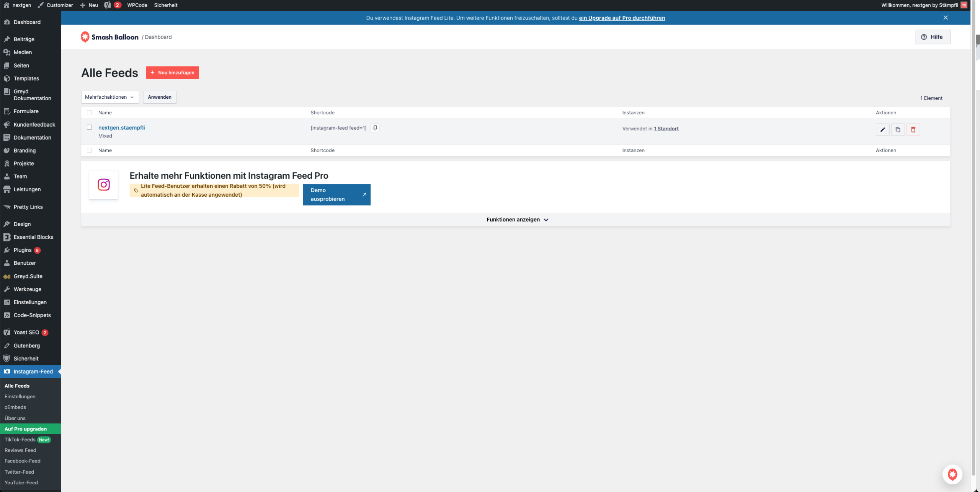
Task: Copy shortcode with the clipboard icon
Action: [x=375, y=128]
